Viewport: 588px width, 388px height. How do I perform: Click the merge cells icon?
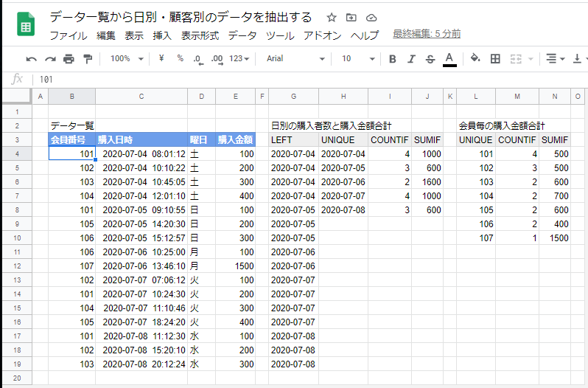click(516, 59)
